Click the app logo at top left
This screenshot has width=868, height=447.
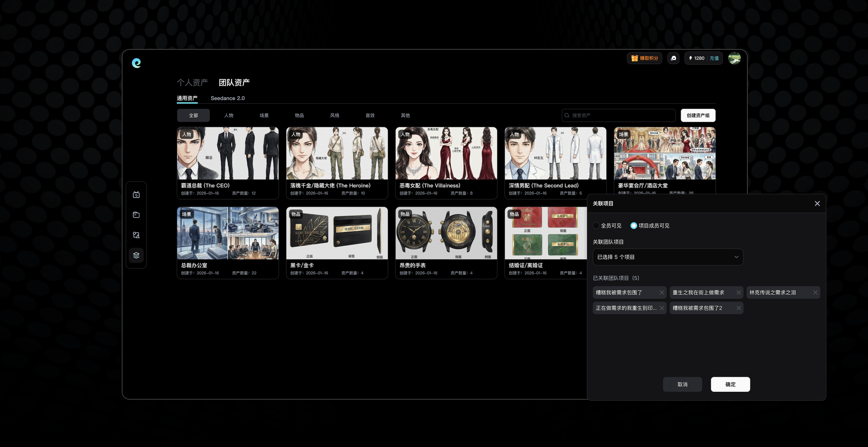[136, 63]
